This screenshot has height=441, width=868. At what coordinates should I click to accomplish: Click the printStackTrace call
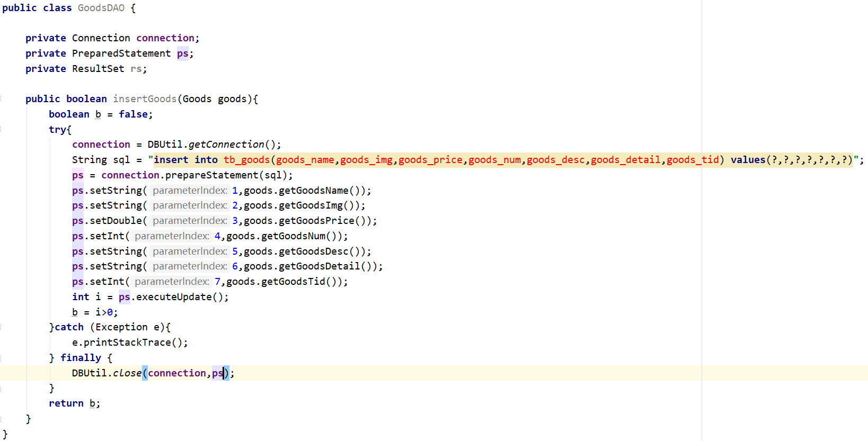127,343
